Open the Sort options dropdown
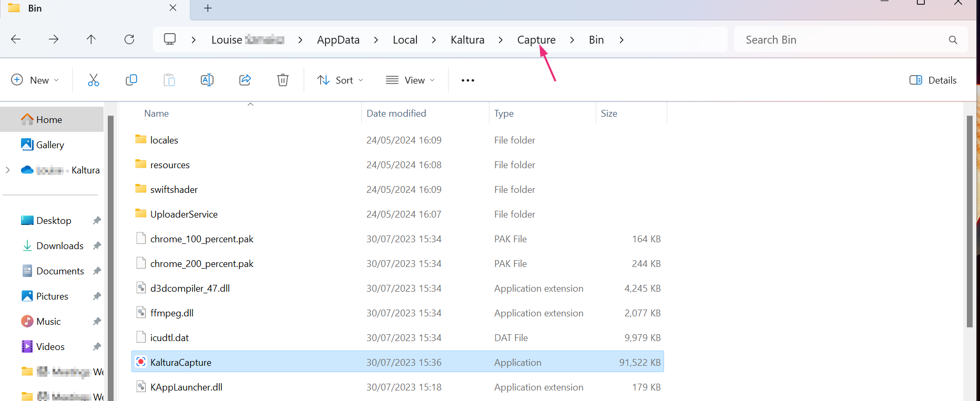 (x=340, y=80)
